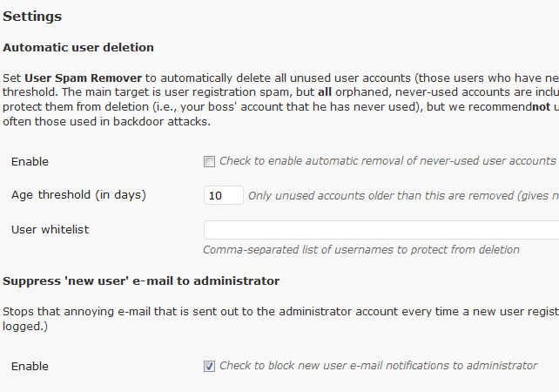
Task: Click the Suppress 'new user' e-mail heading
Action: 141,281
